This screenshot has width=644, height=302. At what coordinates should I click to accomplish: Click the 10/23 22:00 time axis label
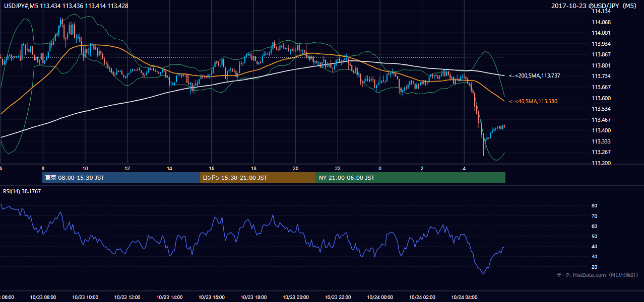point(338,297)
